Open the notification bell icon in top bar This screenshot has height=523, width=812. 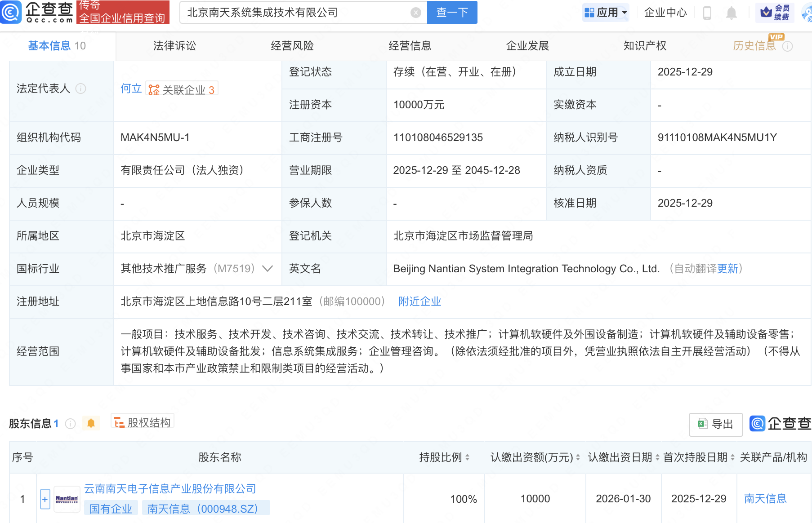731,13
